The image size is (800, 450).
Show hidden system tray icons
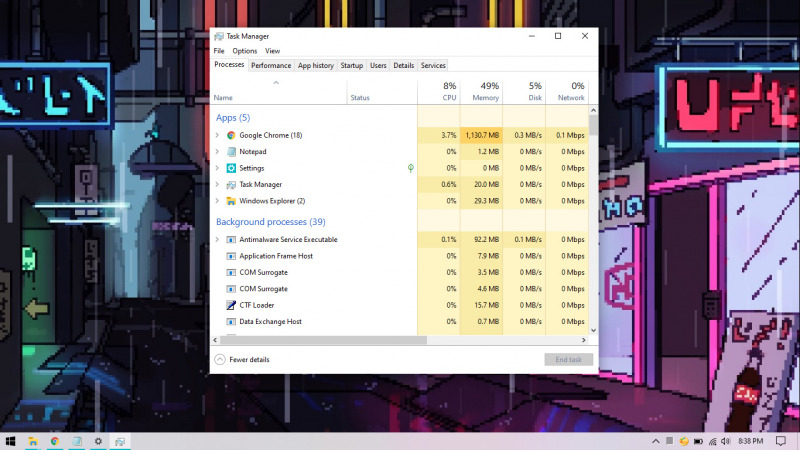click(656, 441)
